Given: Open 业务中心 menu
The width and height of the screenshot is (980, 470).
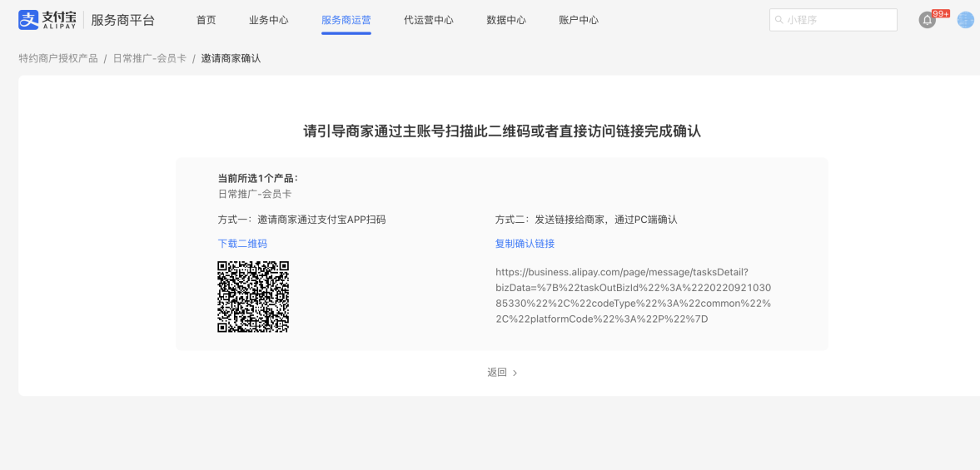Looking at the screenshot, I should pos(269,20).
